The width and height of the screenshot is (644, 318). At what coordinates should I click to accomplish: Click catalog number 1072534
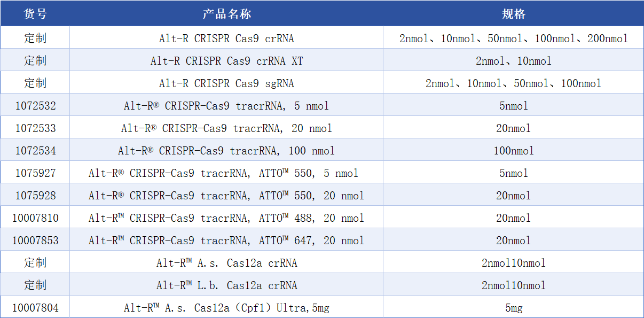(x=35, y=151)
